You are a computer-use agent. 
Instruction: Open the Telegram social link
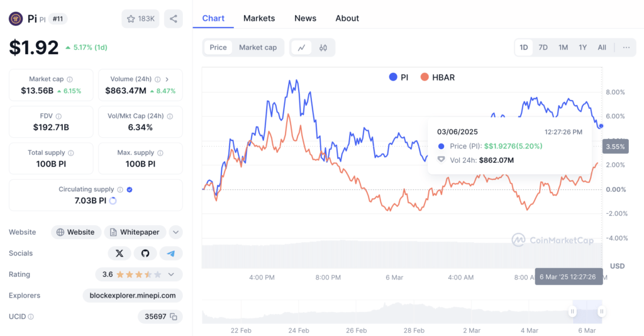[x=171, y=254]
